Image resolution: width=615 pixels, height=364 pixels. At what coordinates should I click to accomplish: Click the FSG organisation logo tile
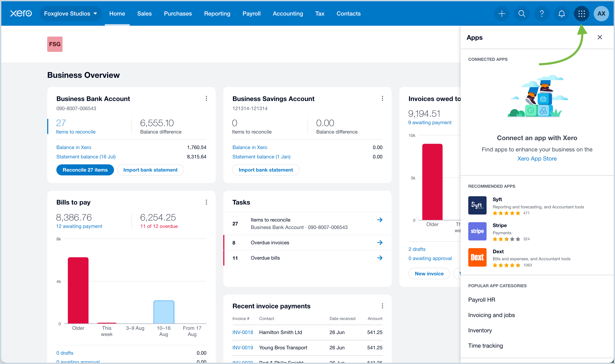tap(55, 44)
